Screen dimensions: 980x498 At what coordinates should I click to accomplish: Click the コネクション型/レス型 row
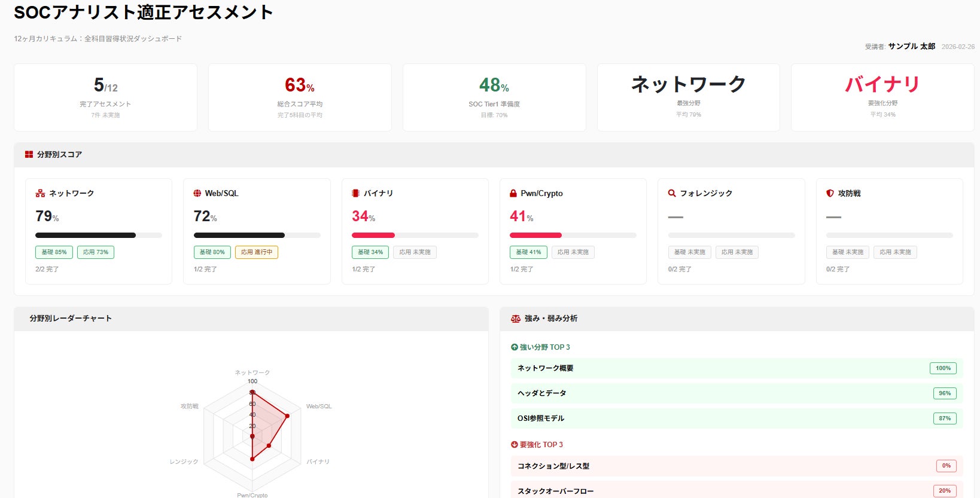pos(736,466)
